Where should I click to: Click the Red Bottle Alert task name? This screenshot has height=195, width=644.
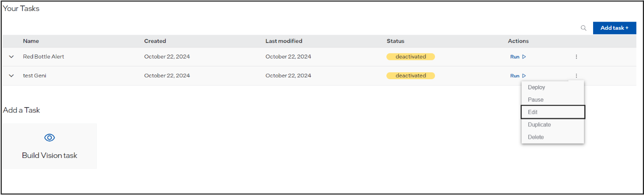(44, 57)
